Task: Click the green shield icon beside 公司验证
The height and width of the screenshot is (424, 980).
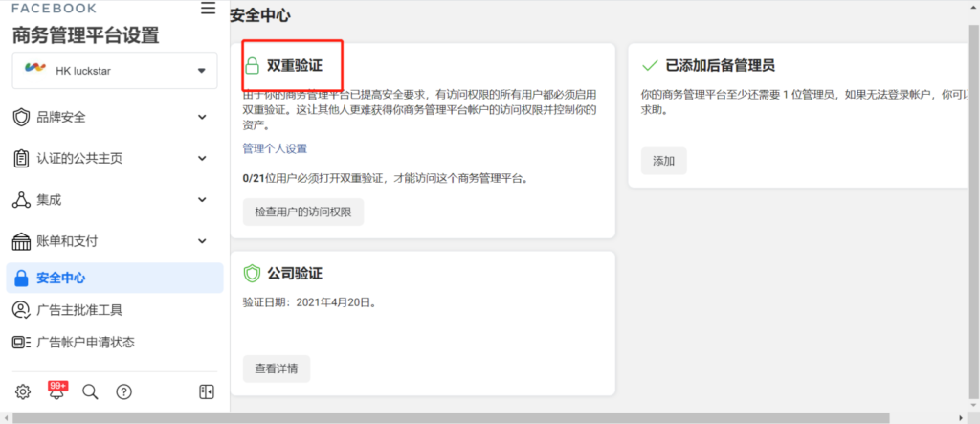Action: click(253, 274)
